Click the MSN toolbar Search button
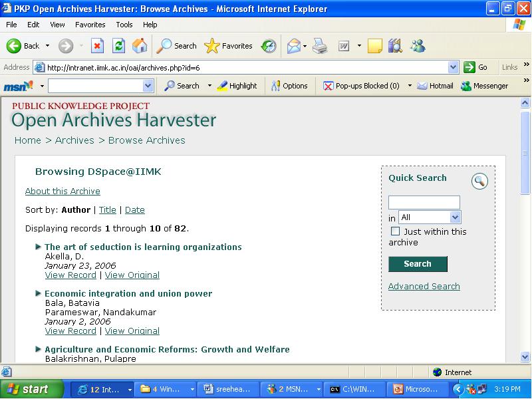Screen dimensions: 532x399 (x=182, y=86)
